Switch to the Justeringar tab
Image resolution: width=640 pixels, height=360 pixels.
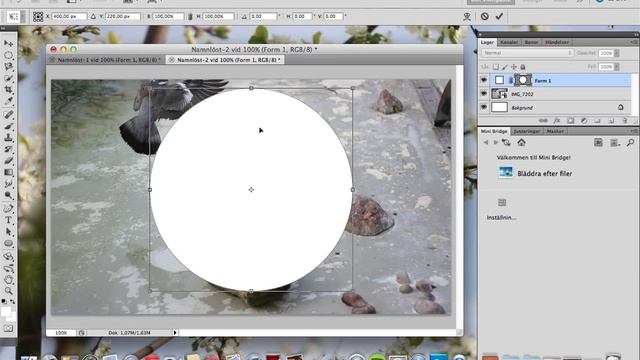pos(527,131)
